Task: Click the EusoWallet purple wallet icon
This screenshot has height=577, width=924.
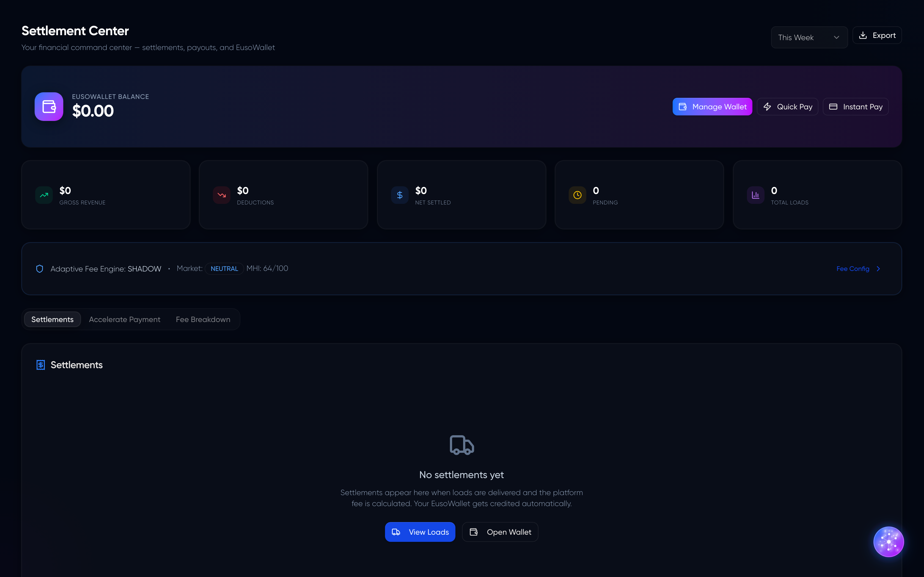Action: 49,107
